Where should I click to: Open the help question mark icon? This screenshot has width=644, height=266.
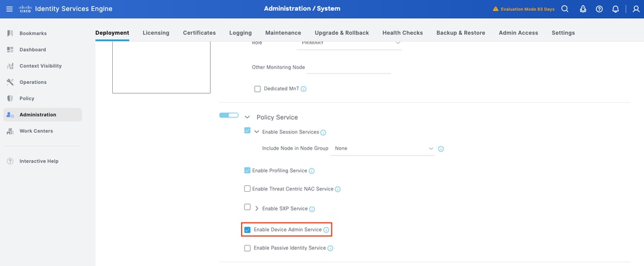click(x=599, y=9)
